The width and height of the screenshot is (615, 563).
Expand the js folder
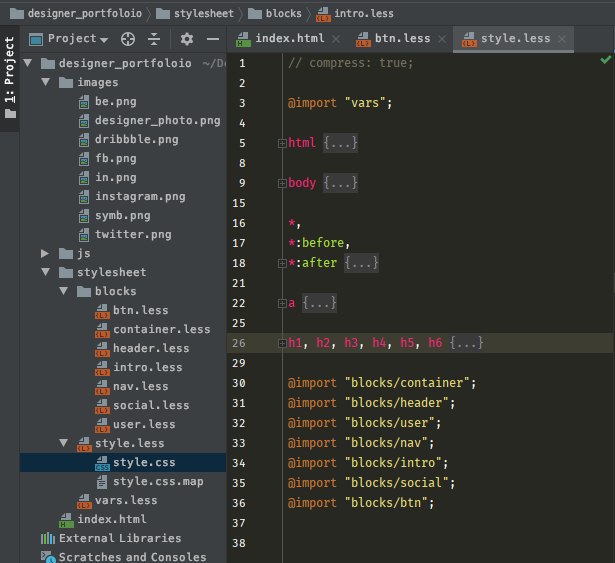(x=46, y=253)
